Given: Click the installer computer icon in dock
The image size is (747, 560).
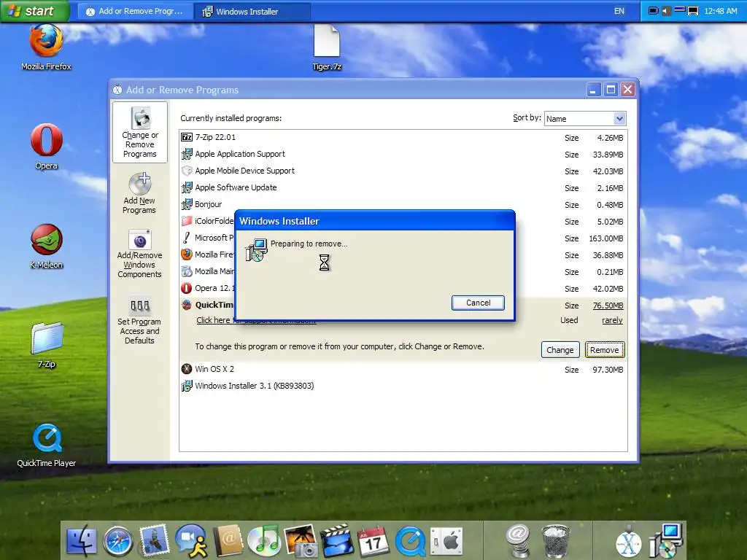Looking at the screenshot, I should pos(665,540).
